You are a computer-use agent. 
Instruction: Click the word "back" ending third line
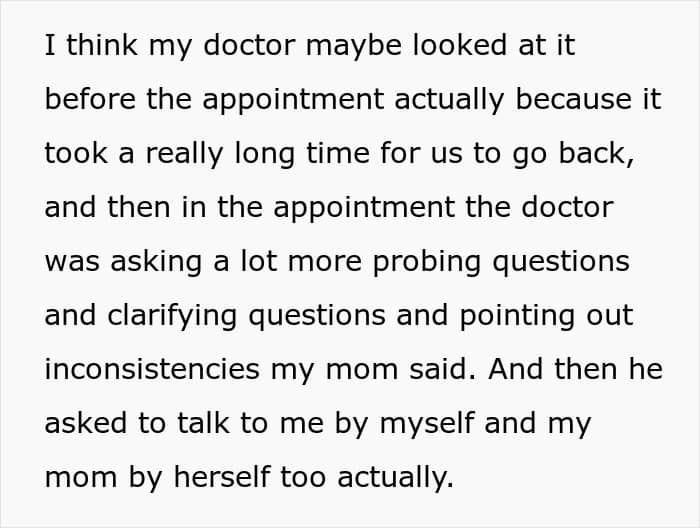coord(596,154)
